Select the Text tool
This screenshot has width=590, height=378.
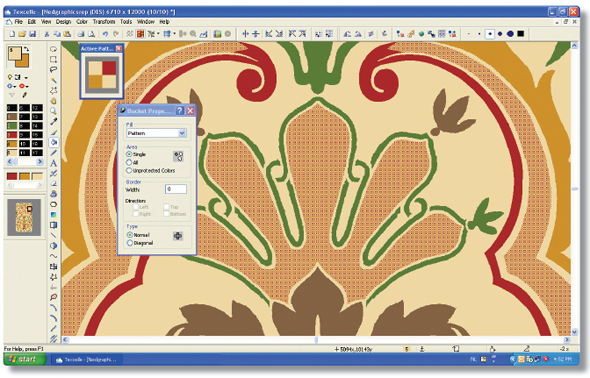click(x=53, y=163)
